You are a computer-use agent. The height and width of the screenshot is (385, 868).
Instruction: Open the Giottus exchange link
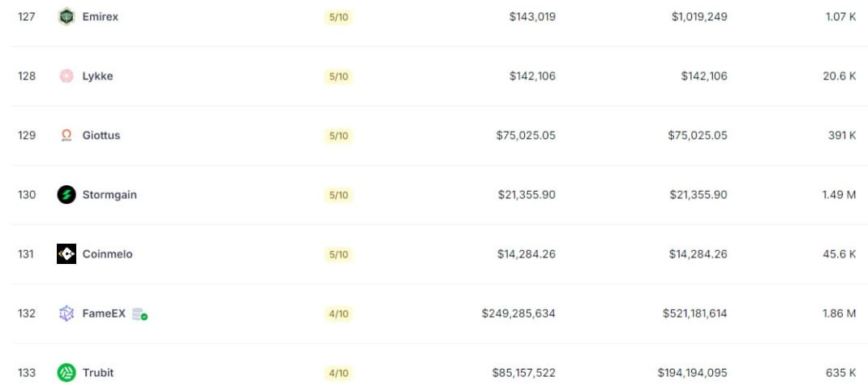pyautogui.click(x=101, y=135)
